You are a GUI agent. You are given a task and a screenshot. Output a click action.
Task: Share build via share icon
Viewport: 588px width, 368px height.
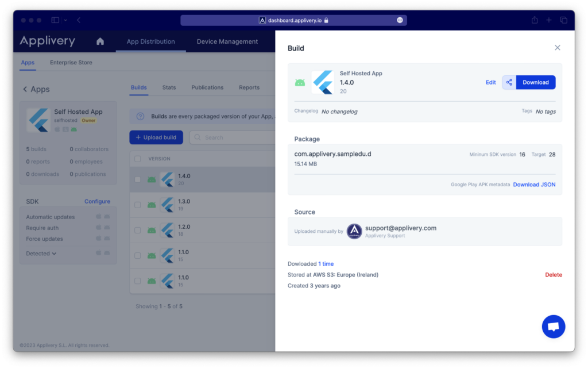pos(509,82)
